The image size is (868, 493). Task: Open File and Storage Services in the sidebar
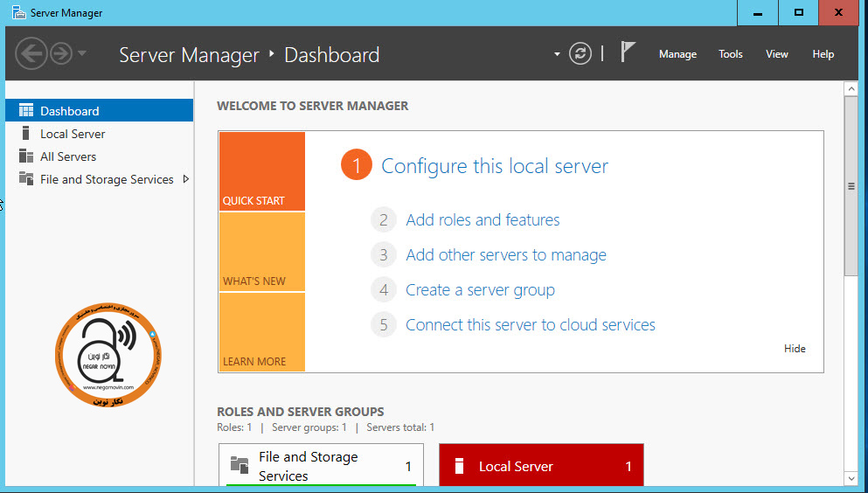click(x=100, y=179)
